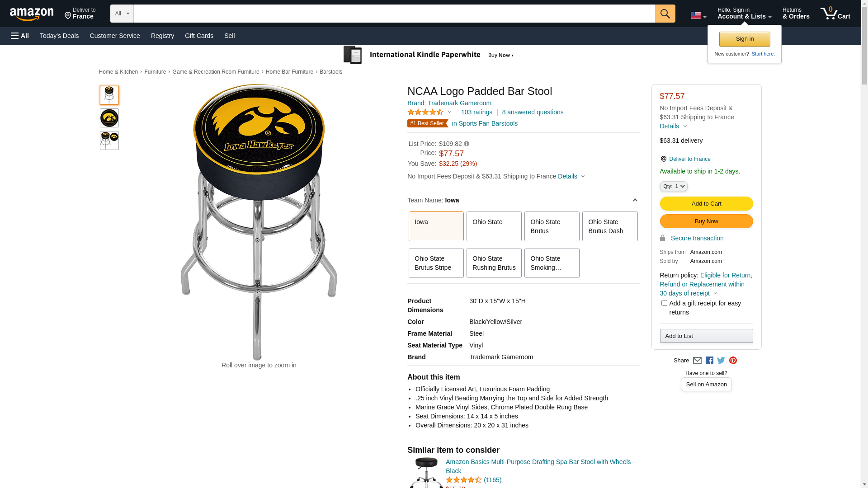Choose Ohio State Rushing Brutus variant
The height and width of the screenshot is (488, 868).
pyautogui.click(x=494, y=263)
